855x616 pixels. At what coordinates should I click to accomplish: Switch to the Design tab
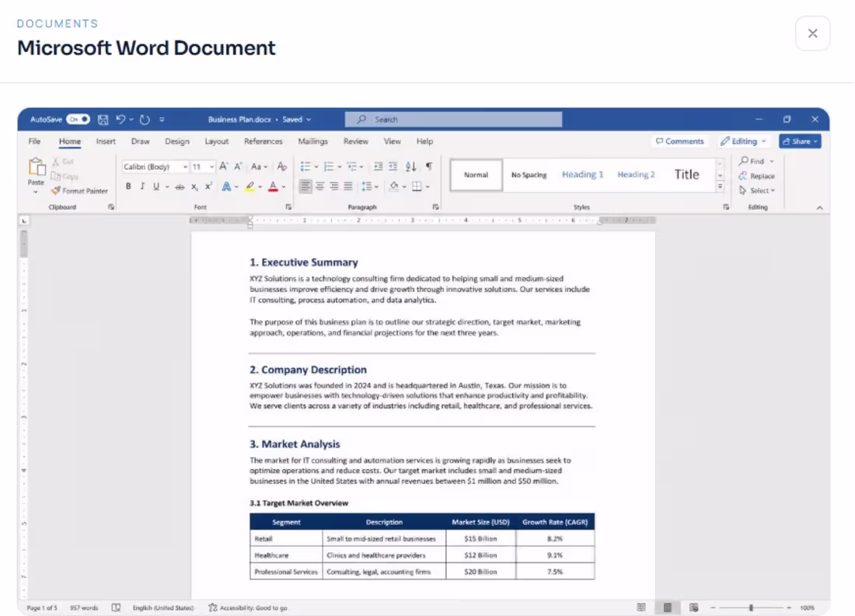pos(177,141)
